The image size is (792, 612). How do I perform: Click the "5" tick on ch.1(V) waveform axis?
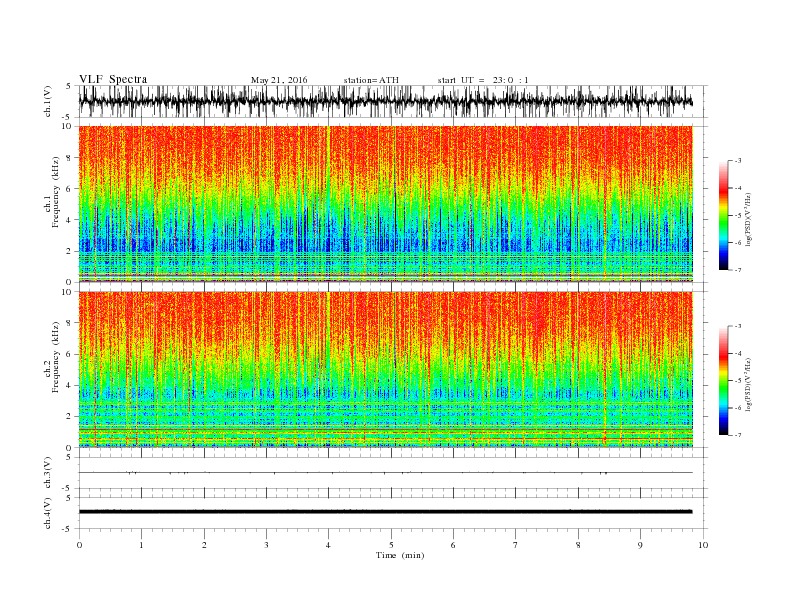(x=70, y=86)
